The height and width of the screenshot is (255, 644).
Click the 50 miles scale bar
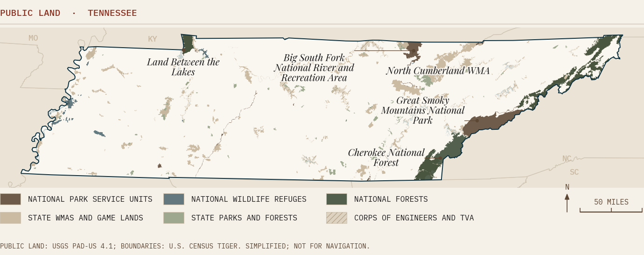pos(611,210)
